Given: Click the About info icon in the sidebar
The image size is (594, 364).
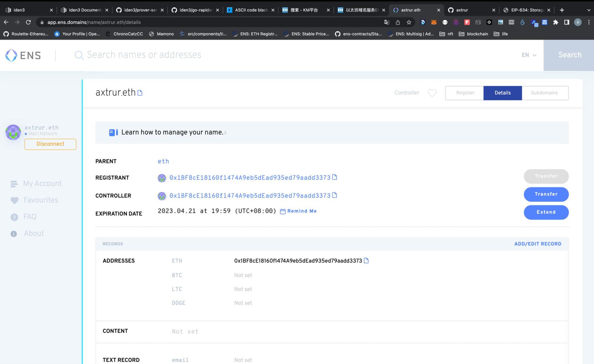Looking at the screenshot, I should pos(14,234).
